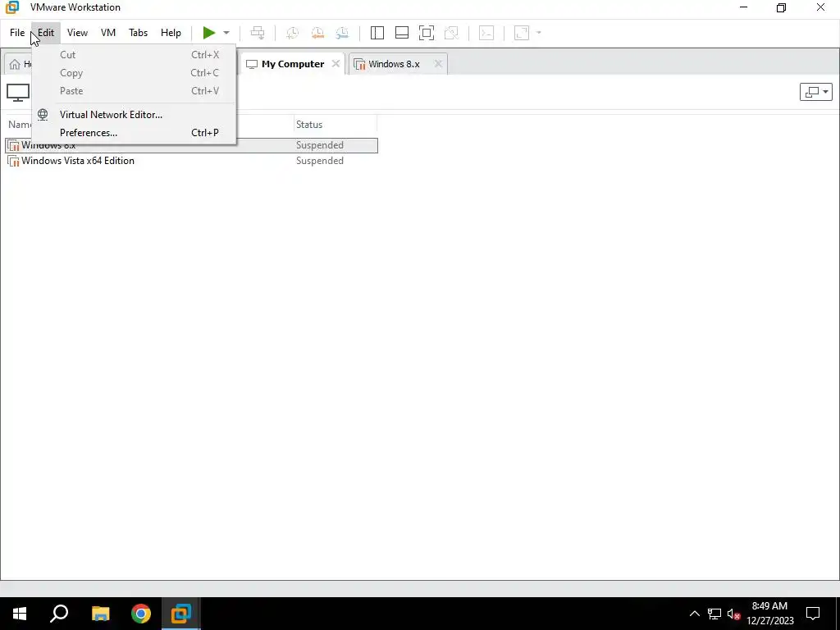Open File Explorer from taskbar
Image resolution: width=840 pixels, height=630 pixels.
coord(100,614)
